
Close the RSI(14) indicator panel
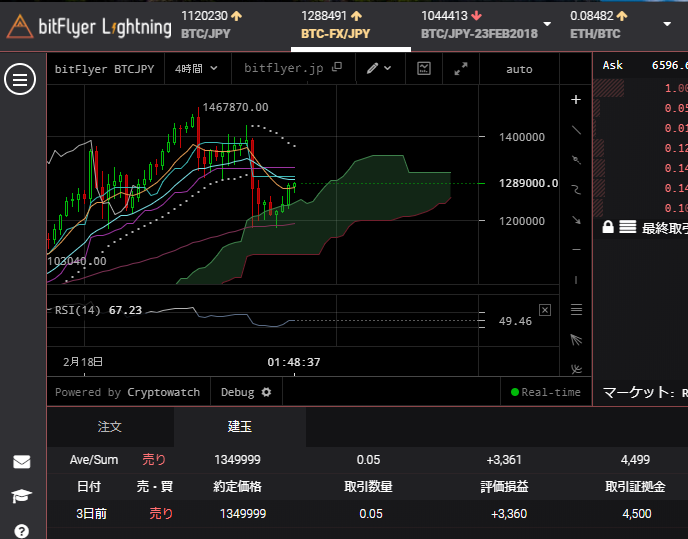[x=545, y=310]
